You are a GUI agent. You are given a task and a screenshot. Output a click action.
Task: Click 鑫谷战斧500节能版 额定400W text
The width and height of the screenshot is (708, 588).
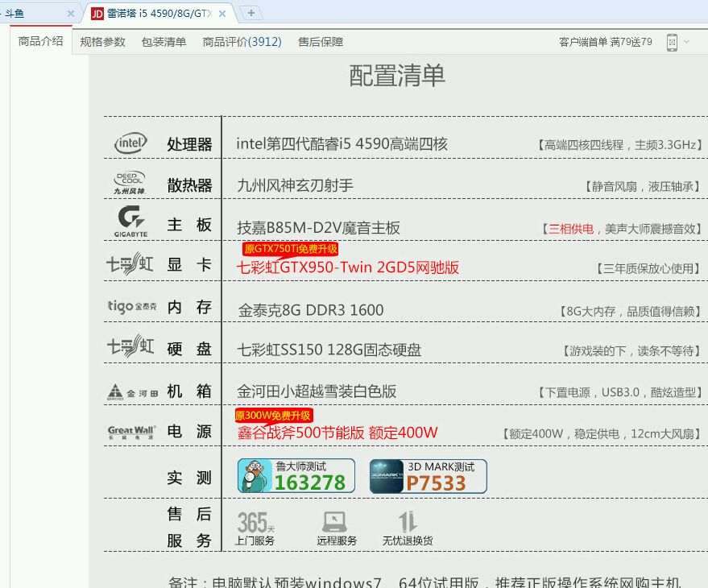click(337, 433)
